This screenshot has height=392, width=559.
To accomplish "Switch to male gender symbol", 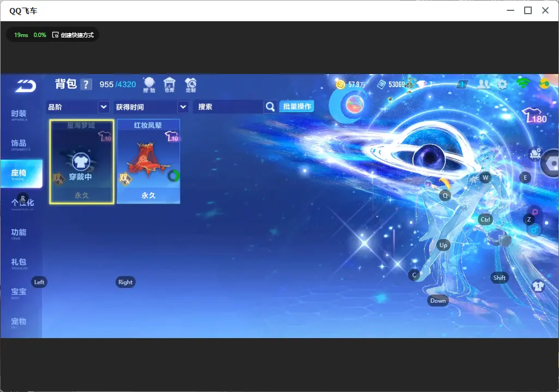I will (534, 230).
